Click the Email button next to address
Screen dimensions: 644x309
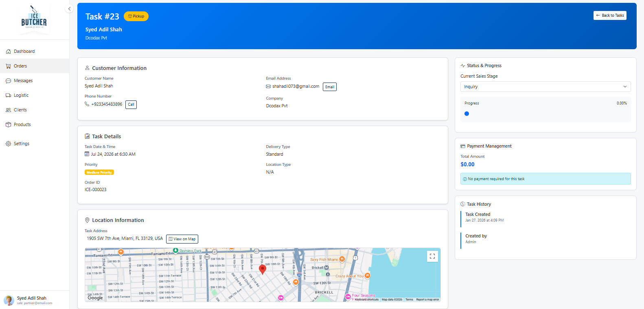330,87
